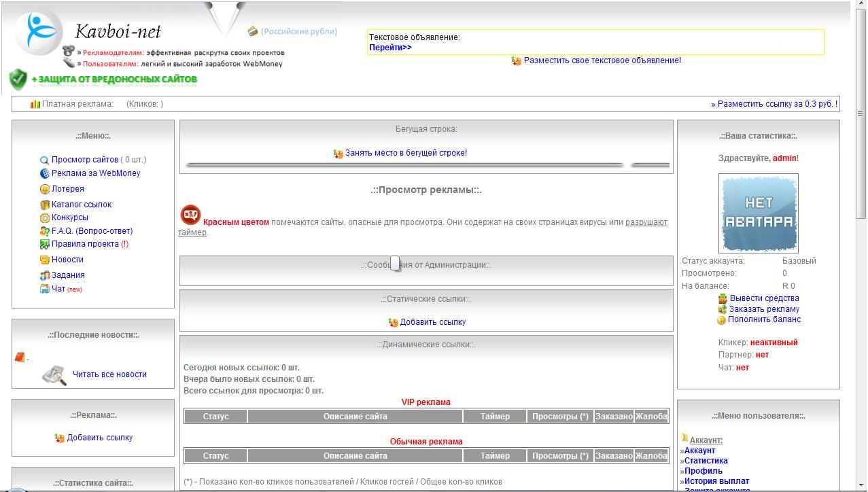Click Рекламодателям text in header
This screenshot has height=492, width=868.
114,52
